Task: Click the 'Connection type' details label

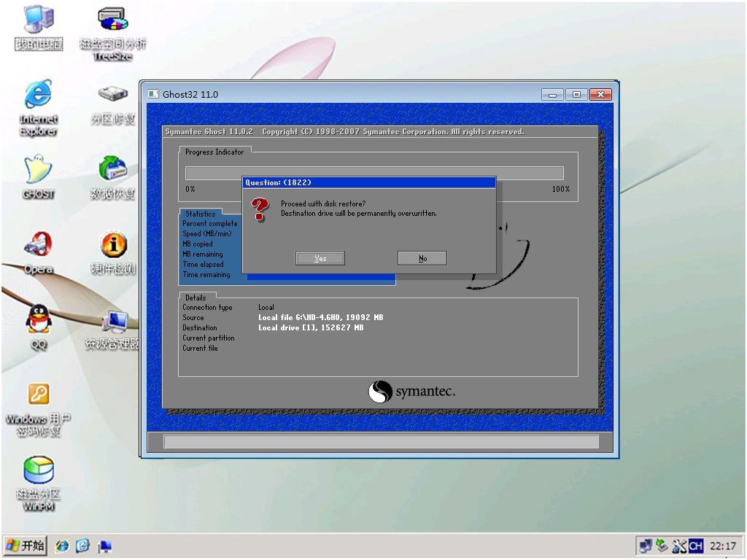Action: (x=207, y=307)
